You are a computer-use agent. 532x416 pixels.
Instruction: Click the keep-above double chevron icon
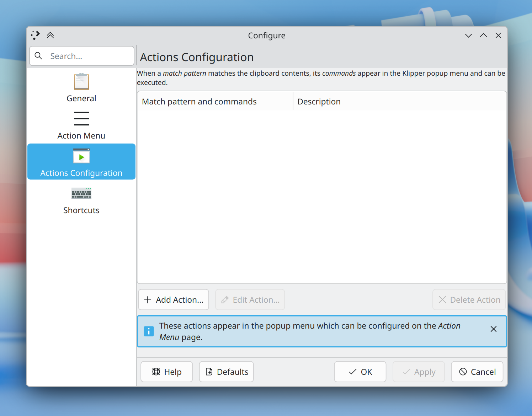point(50,35)
